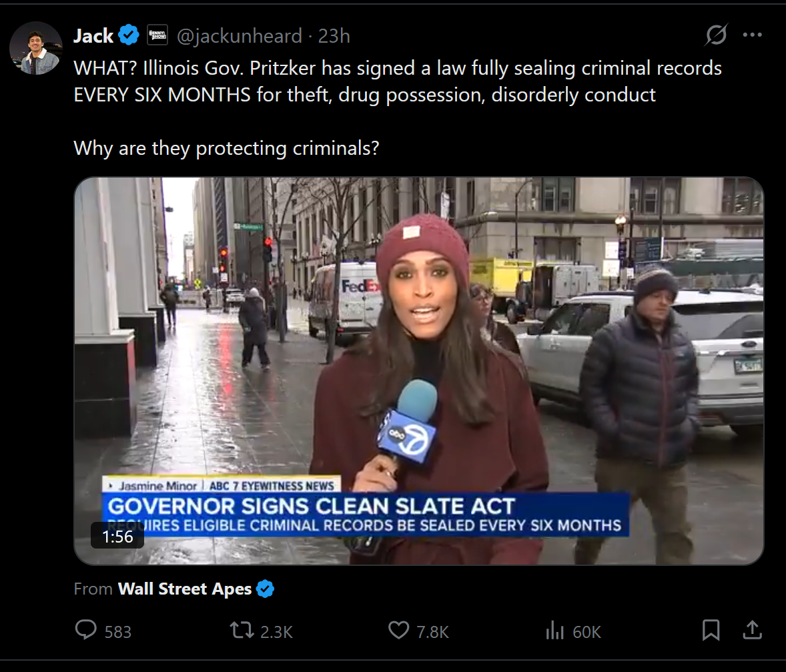
Task: Play the ABC 7 news video
Action: click(418, 371)
